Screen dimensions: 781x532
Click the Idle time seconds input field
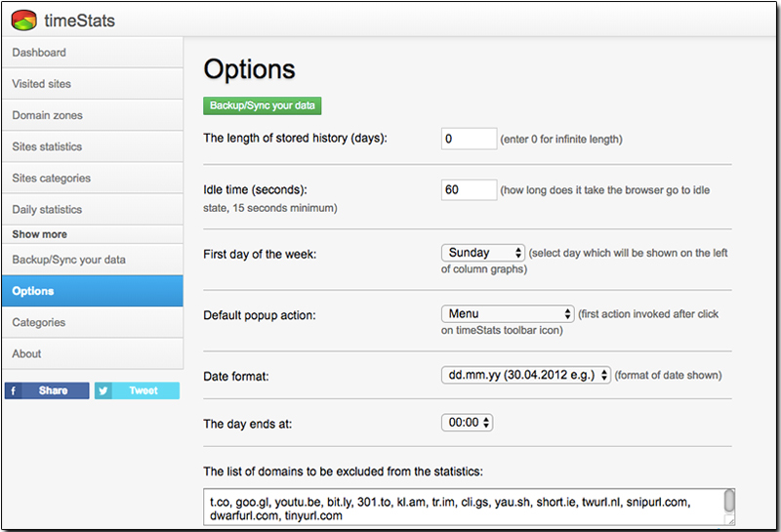469,189
